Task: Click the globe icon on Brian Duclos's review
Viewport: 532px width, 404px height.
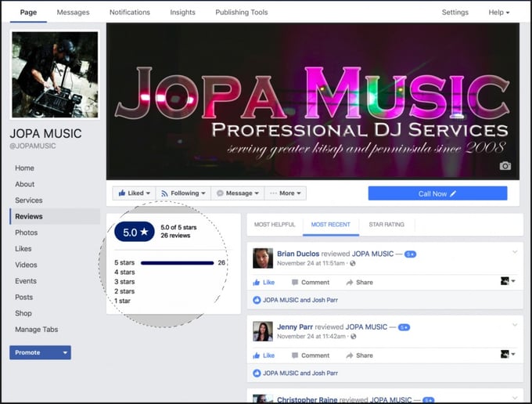Action: pos(353,263)
